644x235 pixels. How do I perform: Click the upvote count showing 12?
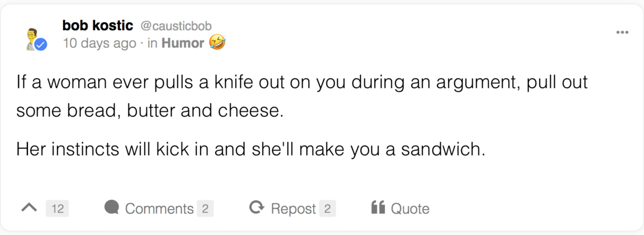(x=58, y=209)
